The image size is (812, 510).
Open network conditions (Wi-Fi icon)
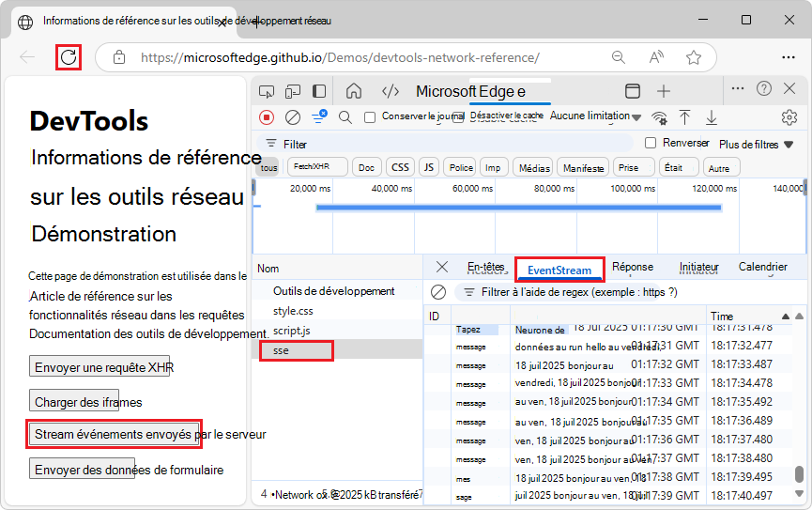pos(659,117)
